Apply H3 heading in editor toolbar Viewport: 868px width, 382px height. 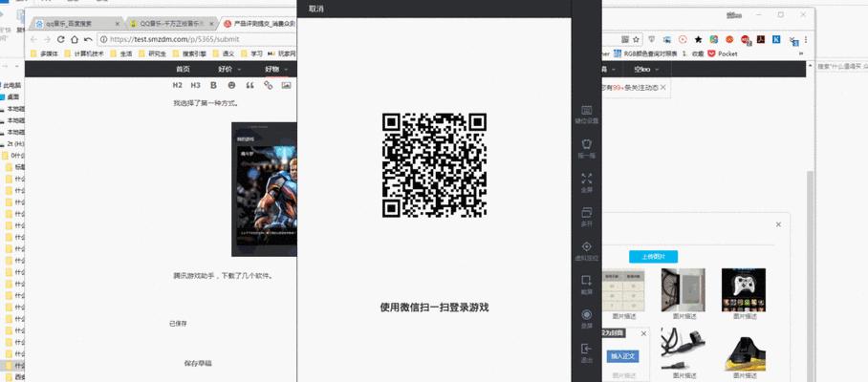pyautogui.click(x=195, y=85)
